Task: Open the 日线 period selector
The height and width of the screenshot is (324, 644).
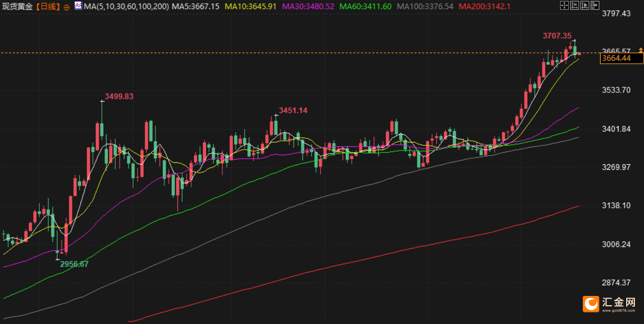Action: click(49, 7)
